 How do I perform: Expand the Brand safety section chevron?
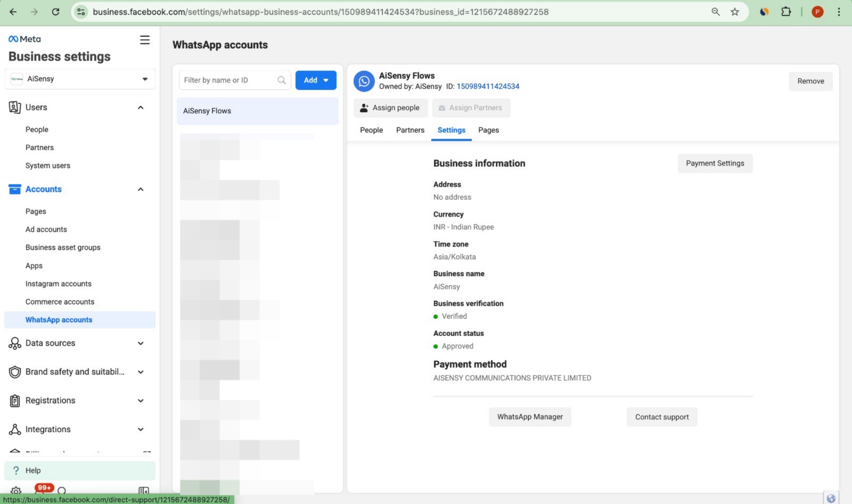click(x=141, y=372)
